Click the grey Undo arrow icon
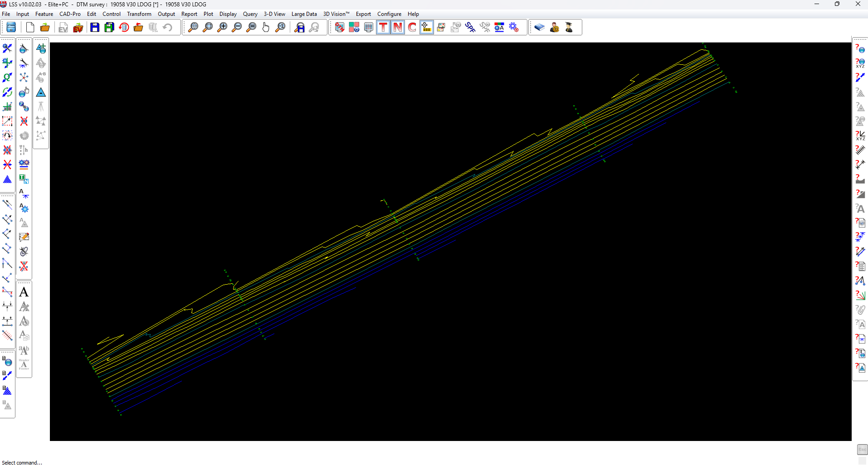The width and height of the screenshot is (868, 465). 167,28
